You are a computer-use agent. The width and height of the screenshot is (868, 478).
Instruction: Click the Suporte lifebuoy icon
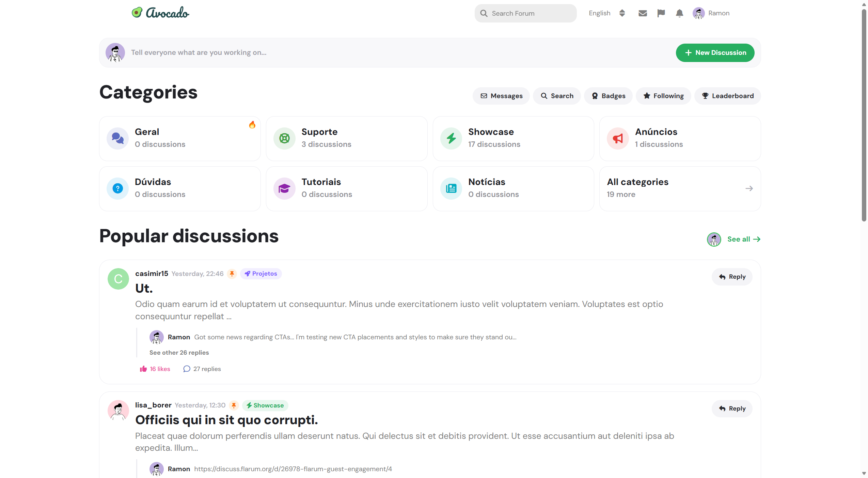284,138
